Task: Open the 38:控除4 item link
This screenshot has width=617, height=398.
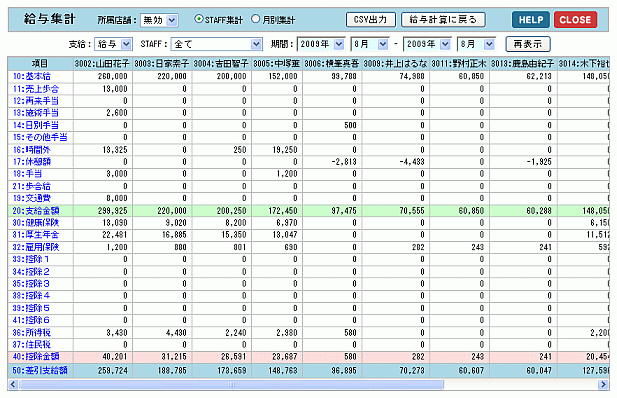Action: pos(31,296)
